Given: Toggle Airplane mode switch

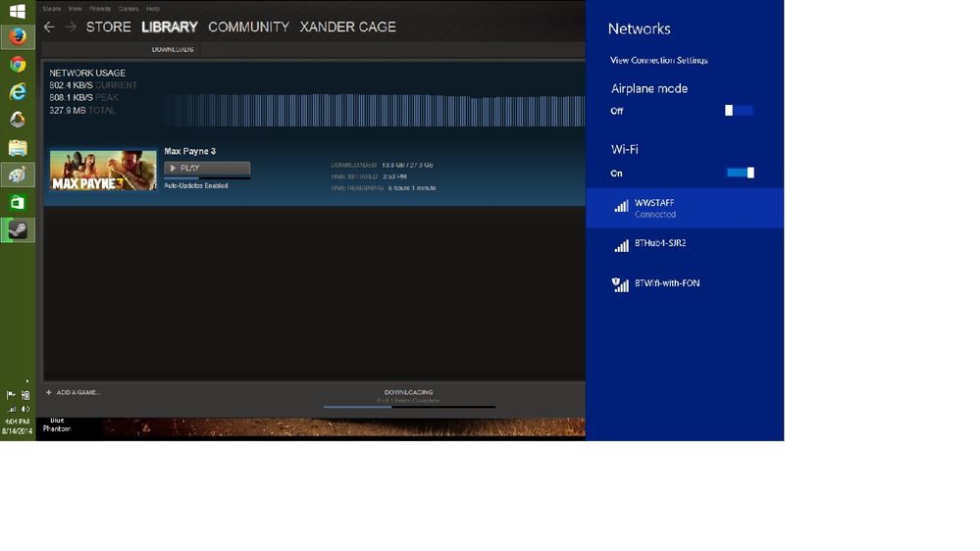Looking at the screenshot, I should pyautogui.click(x=739, y=111).
